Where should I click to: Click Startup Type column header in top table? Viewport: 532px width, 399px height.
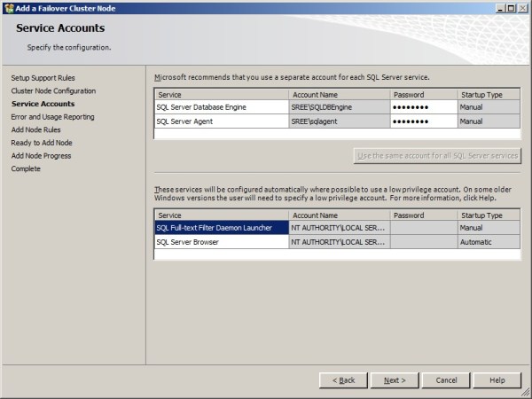click(488, 94)
